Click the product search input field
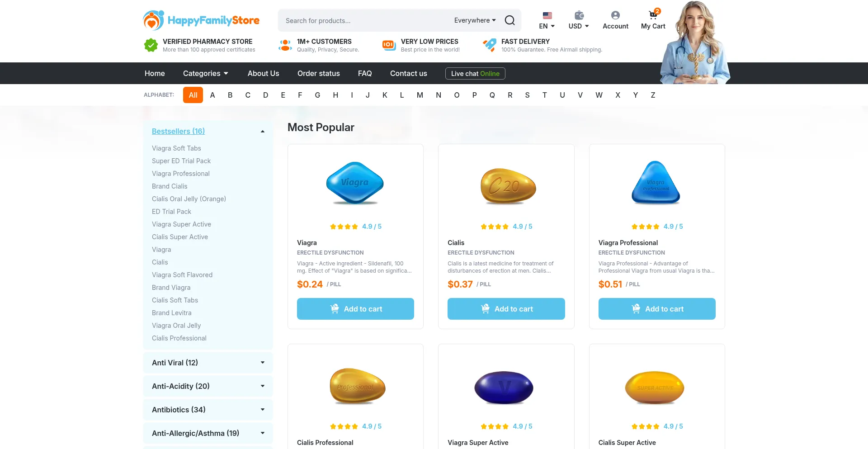 click(362, 20)
